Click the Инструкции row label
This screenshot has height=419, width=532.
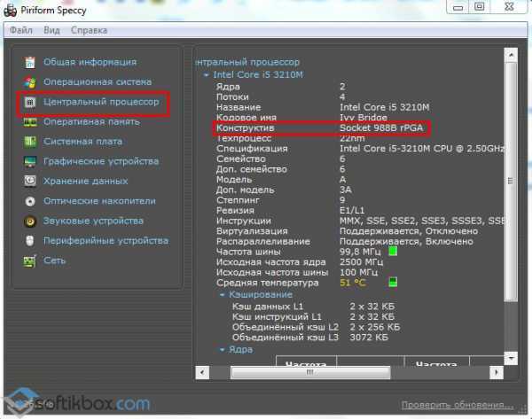244,221
